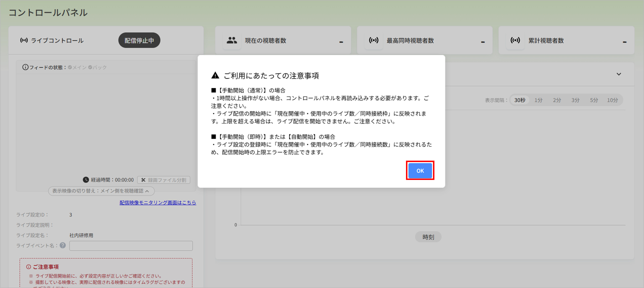Click the 最高同時視聴者数 label
The width and height of the screenshot is (644, 288).
click(x=410, y=40)
